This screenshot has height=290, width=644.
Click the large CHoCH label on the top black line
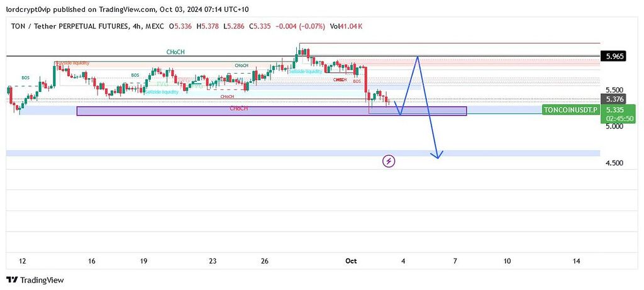click(x=175, y=52)
